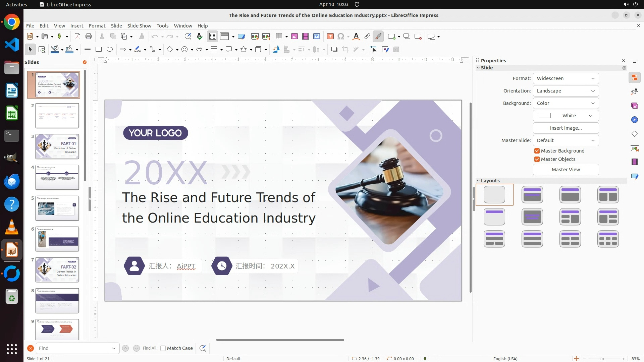
Task: Click the Insert Text Box icon
Action: (x=330, y=37)
